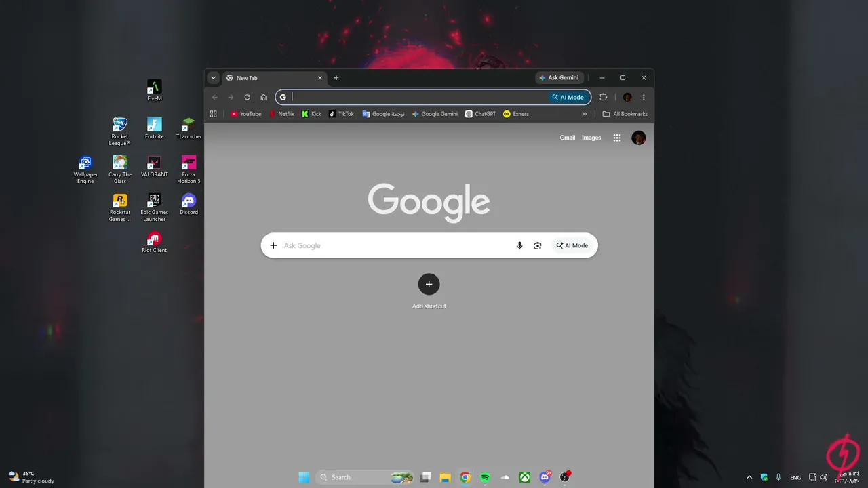Open the Xbox app from the taskbar
Screen dimensions: 868x488
pyautogui.click(x=525, y=477)
